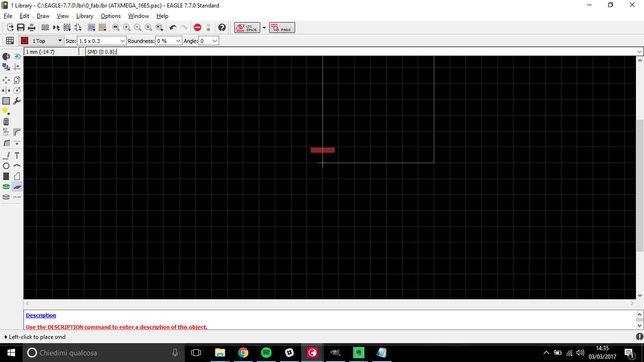
Task: Select the Text tool
Action: tap(17, 156)
